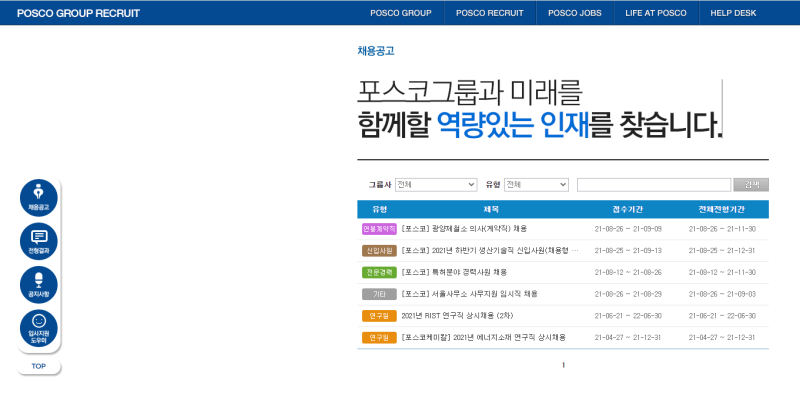The height and width of the screenshot is (414, 800).
Task: Open HELP DESK menu
Action: pyautogui.click(x=735, y=13)
